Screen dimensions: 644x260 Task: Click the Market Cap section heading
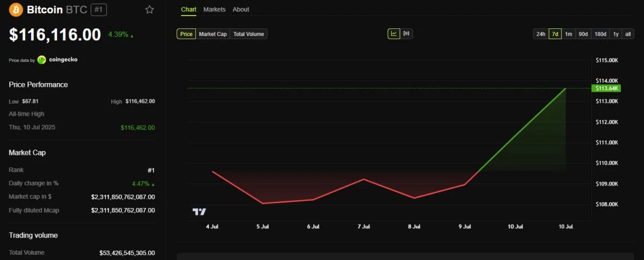[27, 153]
